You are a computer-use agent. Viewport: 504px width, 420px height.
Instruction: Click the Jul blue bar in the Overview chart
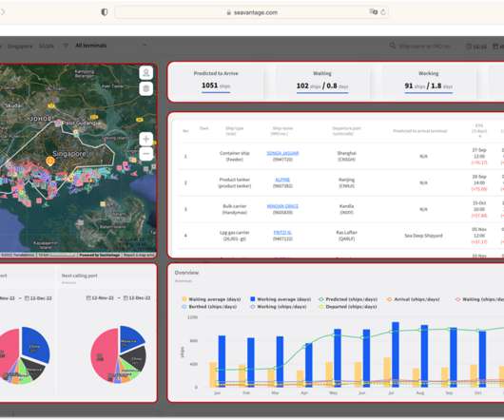click(396, 354)
